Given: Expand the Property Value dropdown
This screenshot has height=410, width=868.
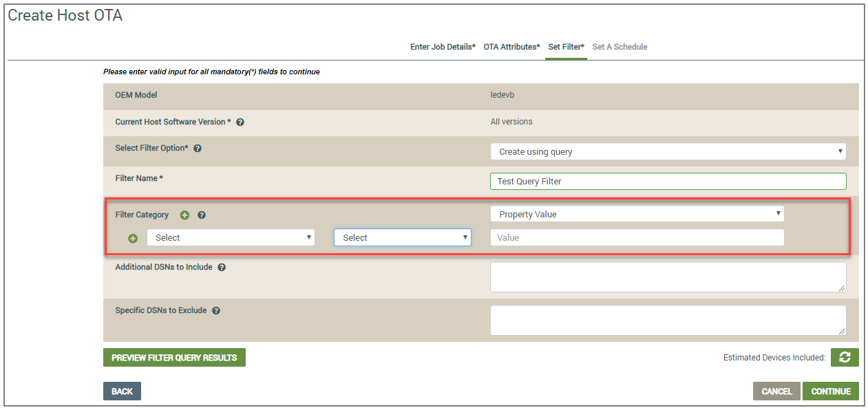Looking at the screenshot, I should (637, 214).
